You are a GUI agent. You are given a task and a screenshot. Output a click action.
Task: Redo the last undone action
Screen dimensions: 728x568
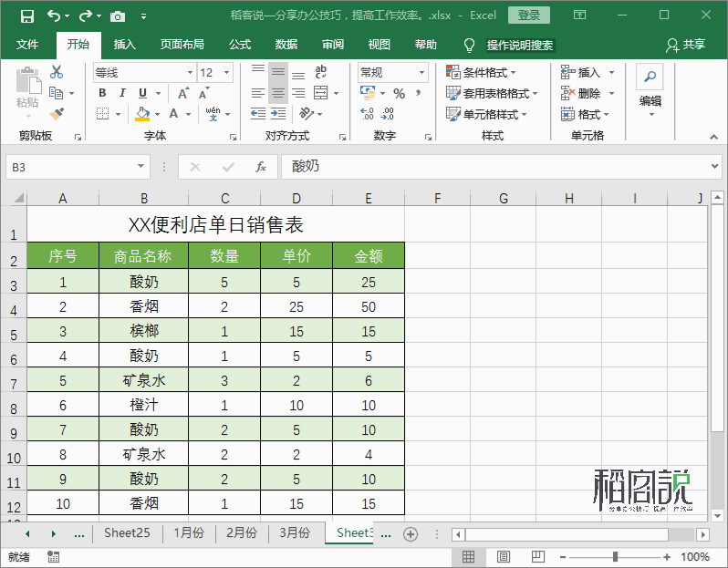[86, 16]
